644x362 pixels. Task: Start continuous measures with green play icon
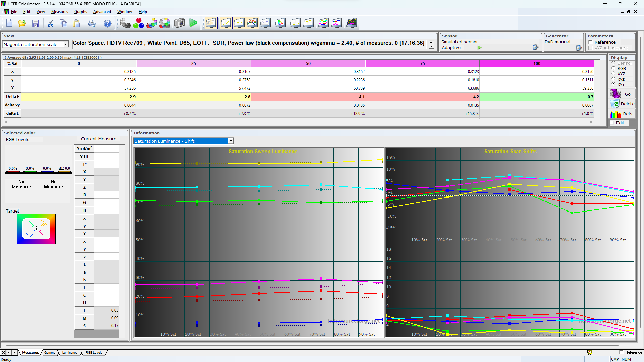coord(193,23)
